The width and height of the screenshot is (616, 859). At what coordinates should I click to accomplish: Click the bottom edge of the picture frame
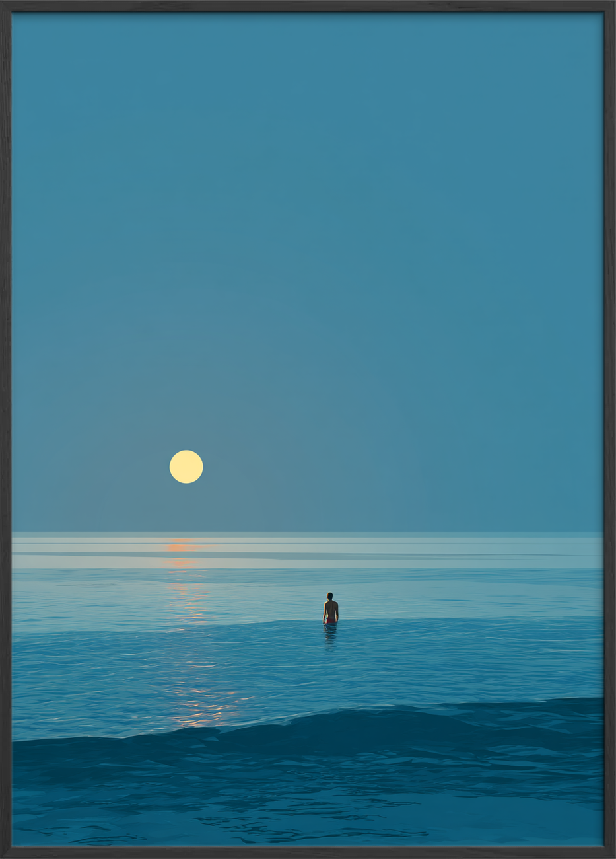pos(308,853)
